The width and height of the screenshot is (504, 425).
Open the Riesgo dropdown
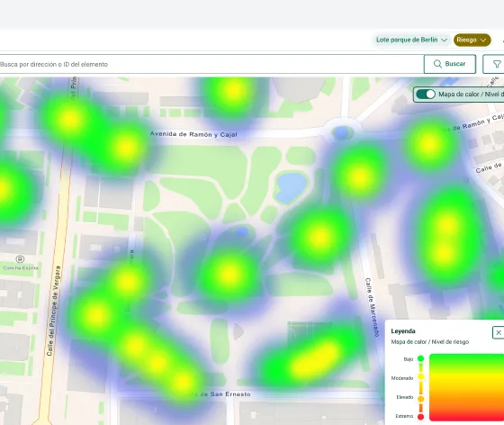[x=472, y=40]
